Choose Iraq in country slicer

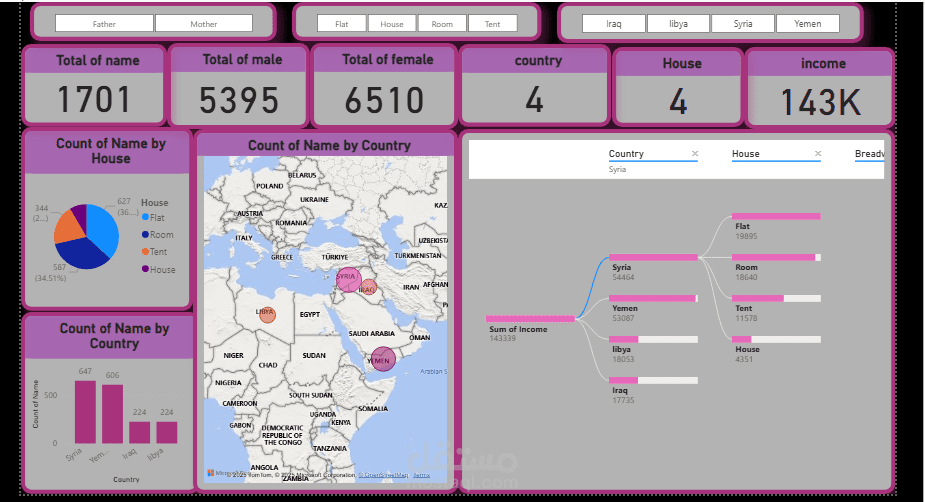[614, 24]
